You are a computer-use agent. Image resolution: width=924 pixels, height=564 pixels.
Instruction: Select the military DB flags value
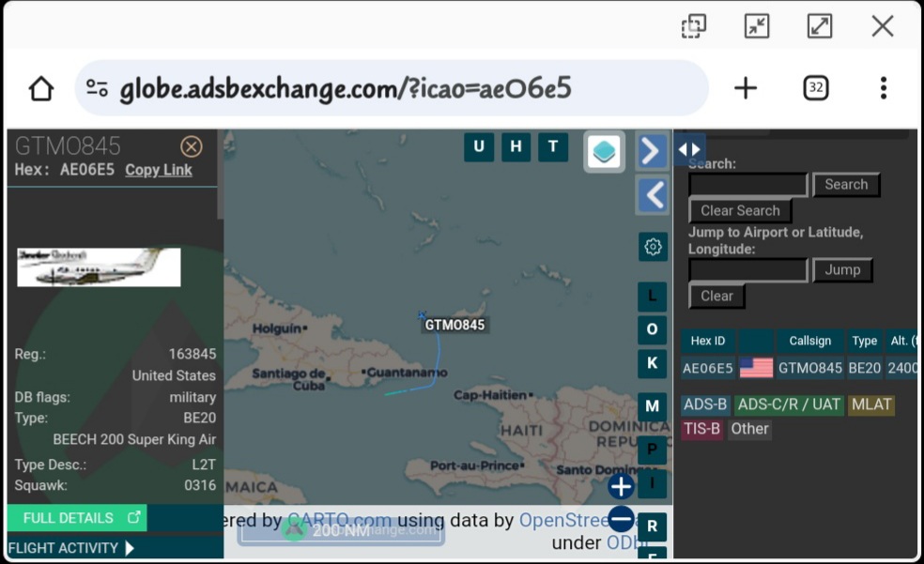tap(192, 397)
